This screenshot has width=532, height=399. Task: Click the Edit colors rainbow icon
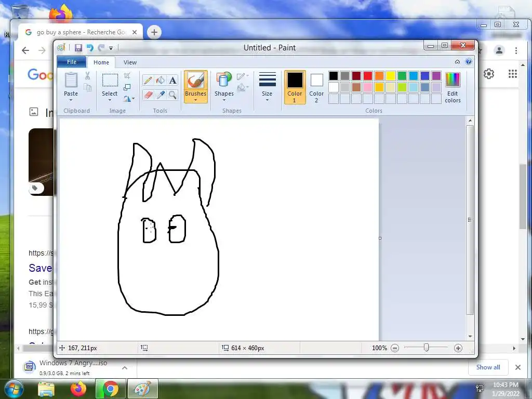coord(453,80)
